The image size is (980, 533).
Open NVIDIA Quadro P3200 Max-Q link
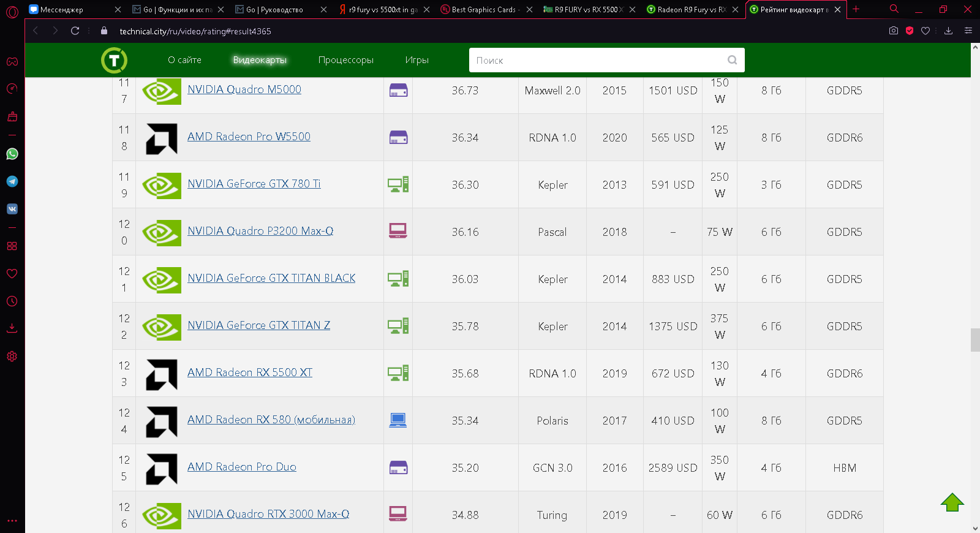(260, 231)
